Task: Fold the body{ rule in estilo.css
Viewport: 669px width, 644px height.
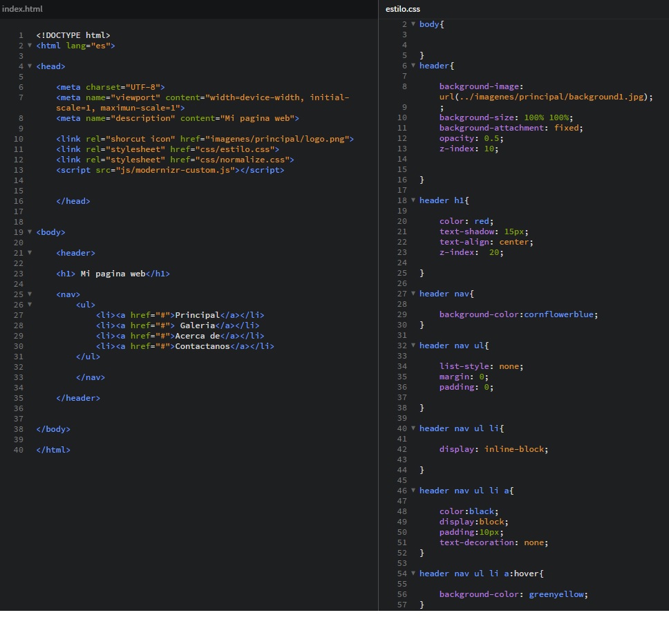Action: point(413,24)
